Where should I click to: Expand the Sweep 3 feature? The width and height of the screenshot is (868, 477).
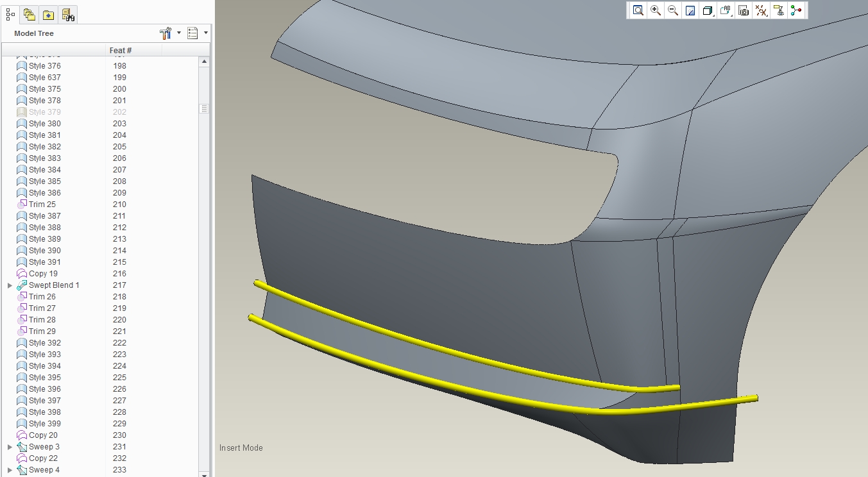(x=10, y=447)
